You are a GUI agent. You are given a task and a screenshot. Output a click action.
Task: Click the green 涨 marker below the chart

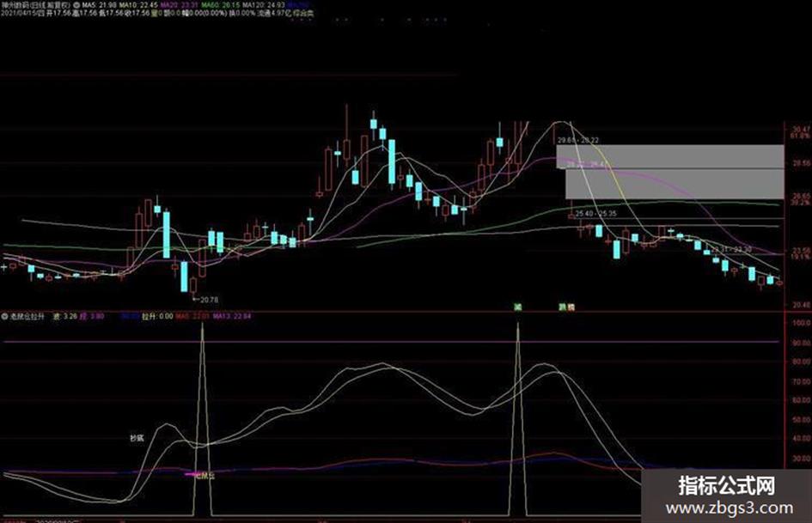click(517, 307)
